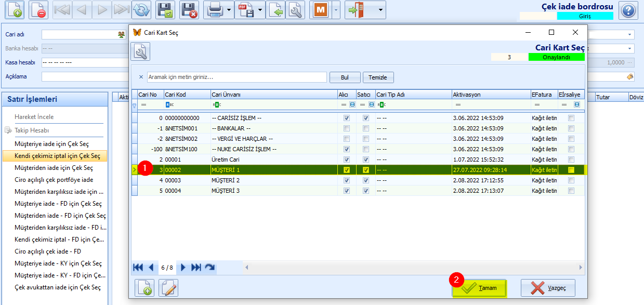Screen dimensions: 644x305
Task: Click the new record icon in main toolbar
Action: 13,10
